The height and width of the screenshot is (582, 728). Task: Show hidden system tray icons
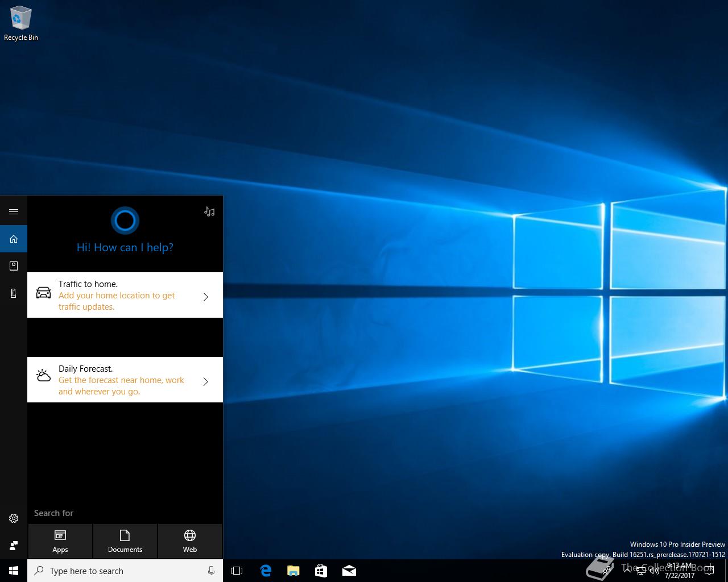click(x=627, y=571)
